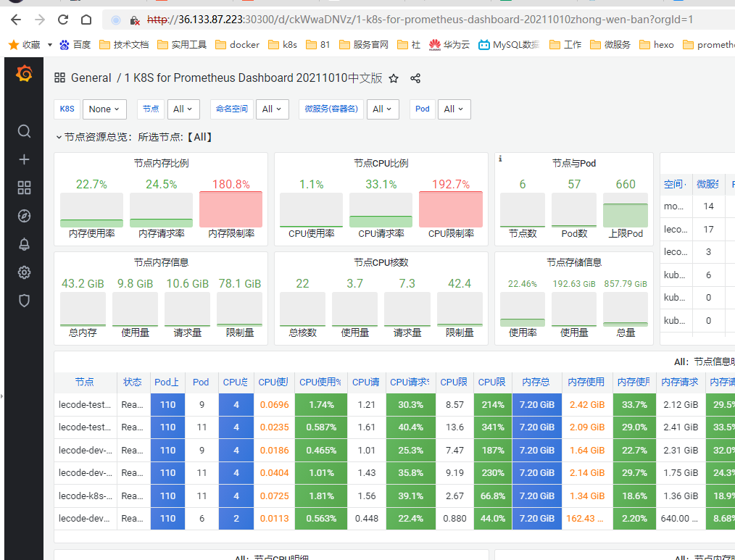Open the hexo bookmark folder
Screen dimensions: 735x560
coord(657,44)
